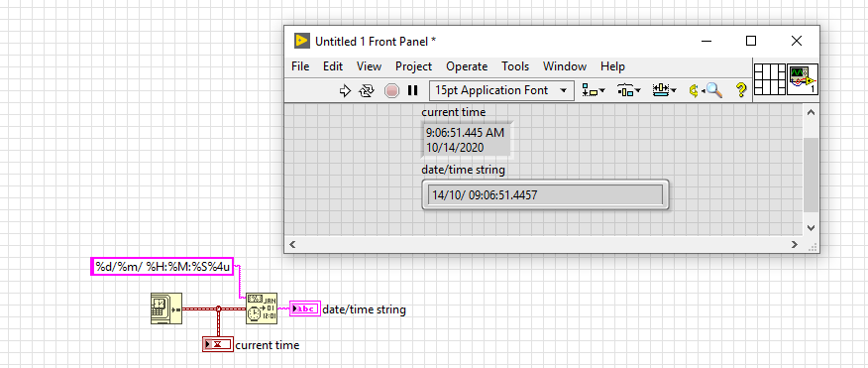
Task: Click the current time indicator value
Action: pos(468,140)
